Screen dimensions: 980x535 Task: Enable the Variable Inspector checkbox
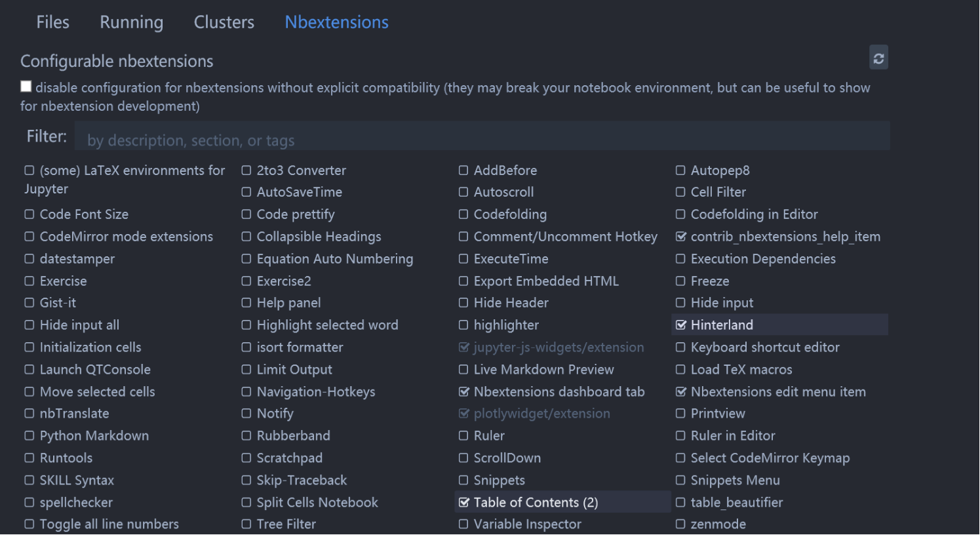tap(463, 524)
